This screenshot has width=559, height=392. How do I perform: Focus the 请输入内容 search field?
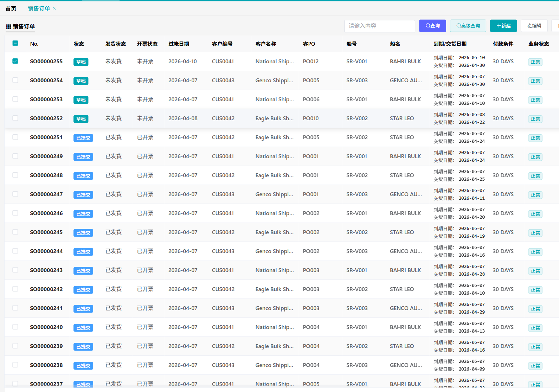379,26
